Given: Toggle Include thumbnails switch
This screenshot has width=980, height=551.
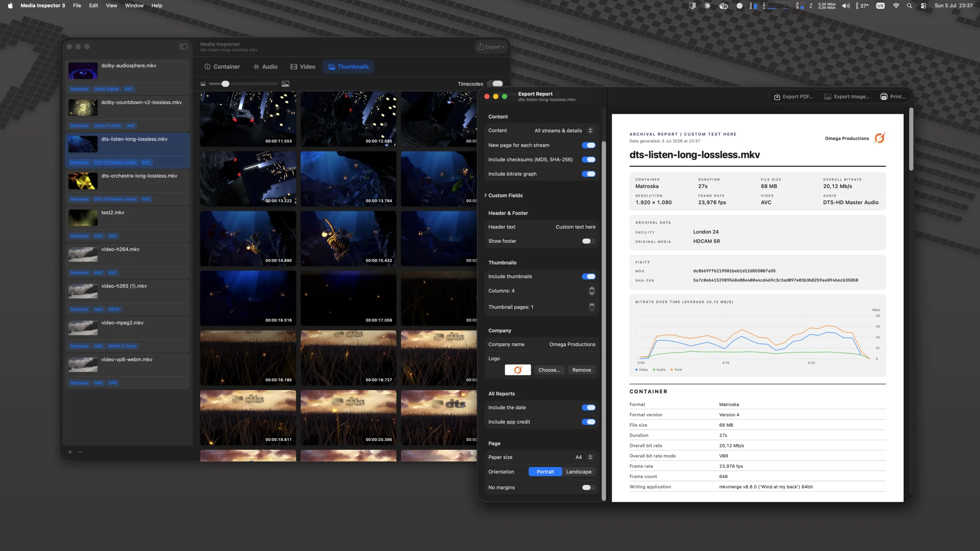Looking at the screenshot, I should [588, 276].
